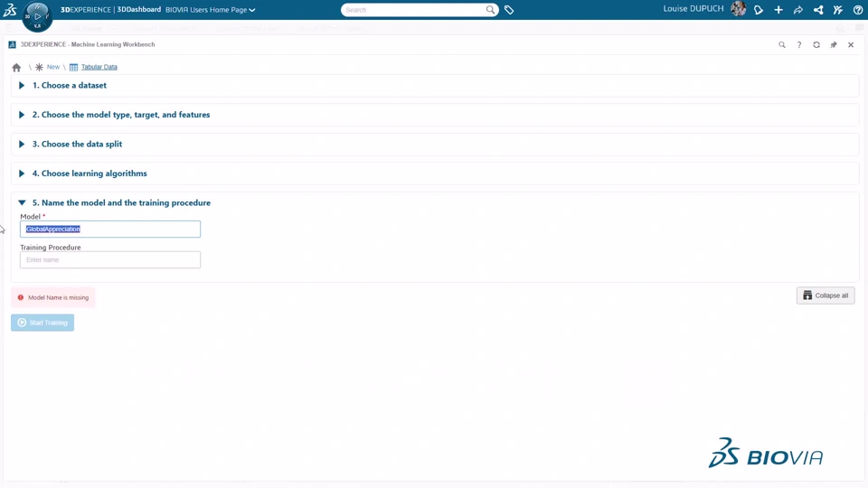Close the Machine Learning Workbench widget
The height and width of the screenshot is (488, 868).
coord(851,45)
